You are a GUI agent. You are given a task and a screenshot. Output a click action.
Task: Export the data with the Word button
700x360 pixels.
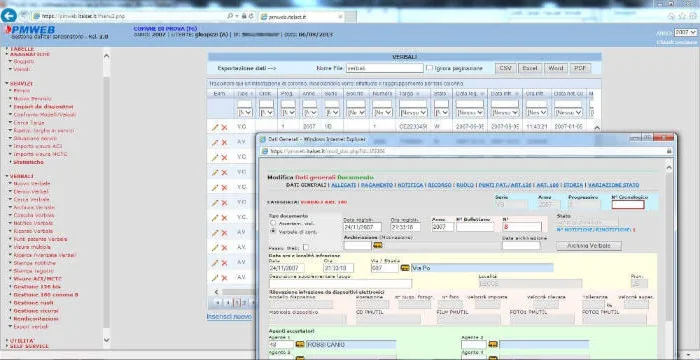pos(555,68)
